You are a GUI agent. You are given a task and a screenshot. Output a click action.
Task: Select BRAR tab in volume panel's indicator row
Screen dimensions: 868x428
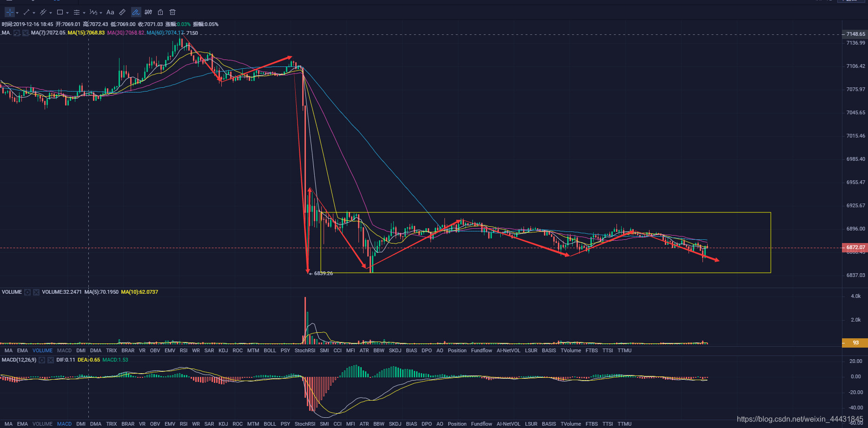click(x=128, y=351)
